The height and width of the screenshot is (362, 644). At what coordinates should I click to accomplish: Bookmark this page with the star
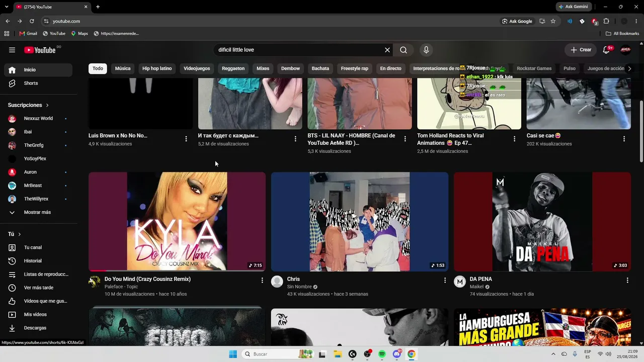coord(553,21)
